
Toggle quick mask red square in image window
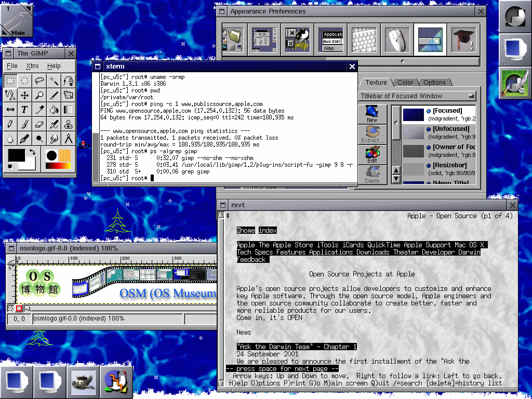(19, 309)
